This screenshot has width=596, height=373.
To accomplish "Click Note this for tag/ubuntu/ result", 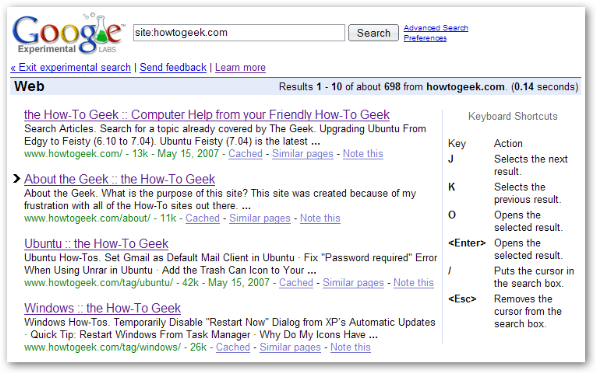I will point(414,283).
